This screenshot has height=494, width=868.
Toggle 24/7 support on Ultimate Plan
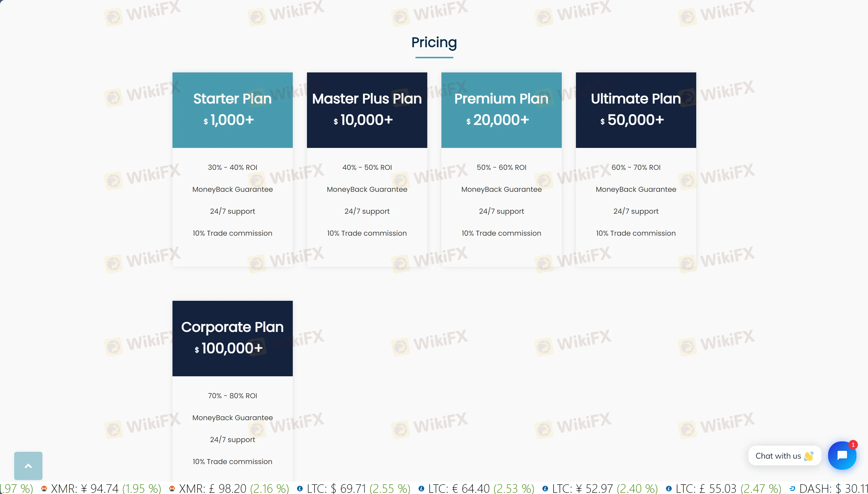636,211
